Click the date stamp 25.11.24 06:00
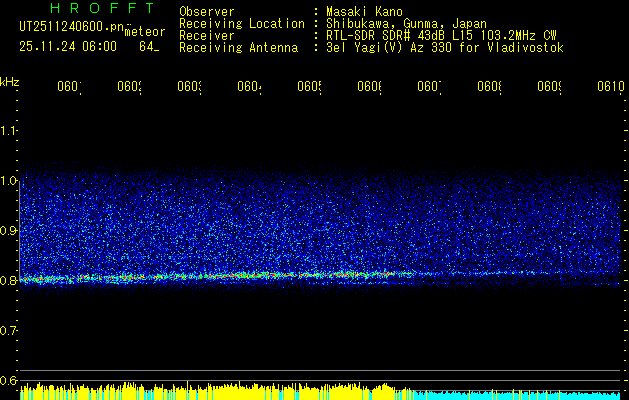Image resolution: width=629 pixels, height=400 pixels. coord(68,47)
